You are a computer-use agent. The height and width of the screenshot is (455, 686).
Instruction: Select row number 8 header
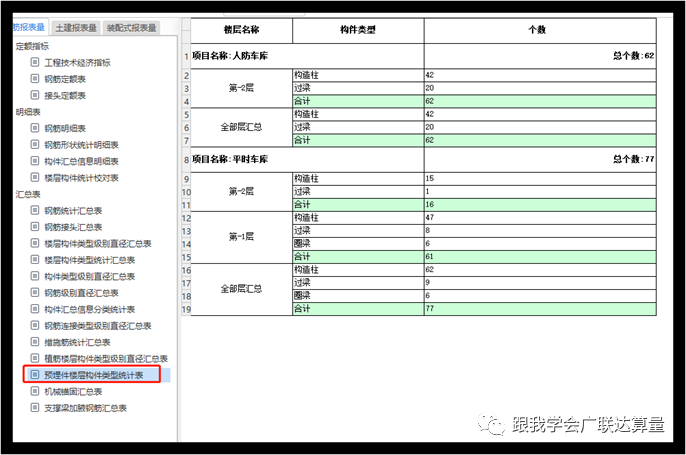186,159
